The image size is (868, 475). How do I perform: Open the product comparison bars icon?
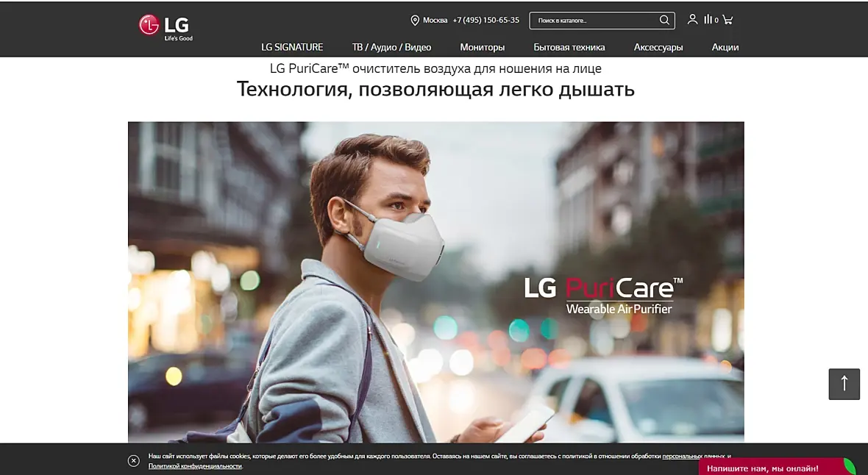[708, 19]
